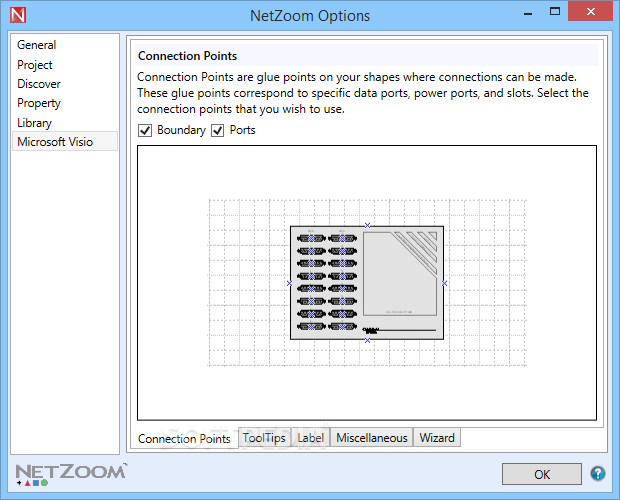
Task: Toggle the Ports checkbox
Action: point(217,130)
